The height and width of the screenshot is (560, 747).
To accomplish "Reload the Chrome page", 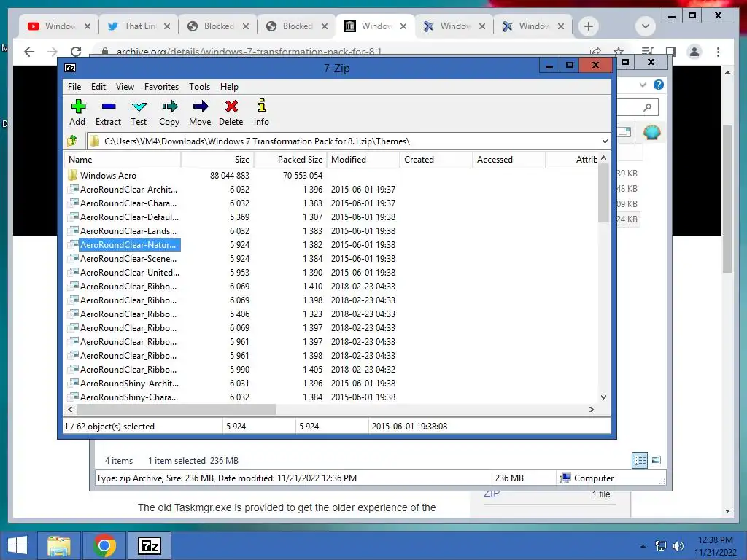I will (x=75, y=52).
